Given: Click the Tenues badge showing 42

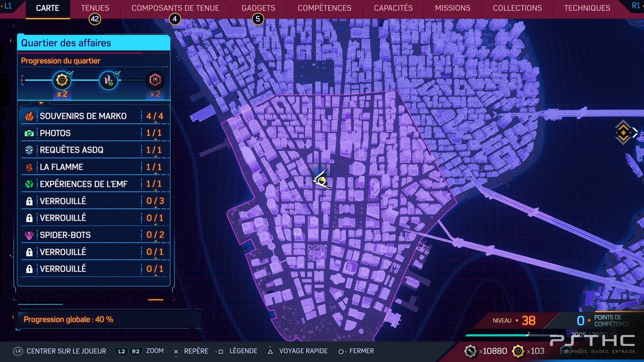Looking at the screenshot, I should tap(95, 19).
